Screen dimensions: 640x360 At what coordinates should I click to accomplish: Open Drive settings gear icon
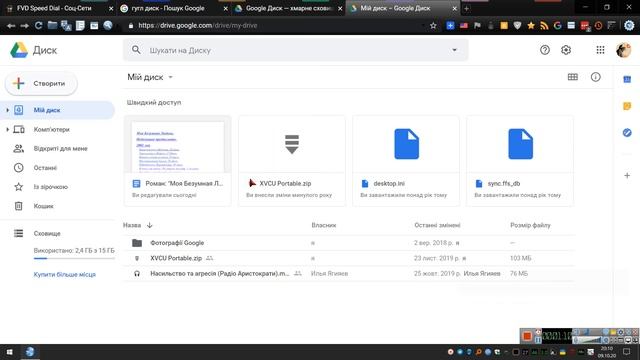click(x=566, y=50)
